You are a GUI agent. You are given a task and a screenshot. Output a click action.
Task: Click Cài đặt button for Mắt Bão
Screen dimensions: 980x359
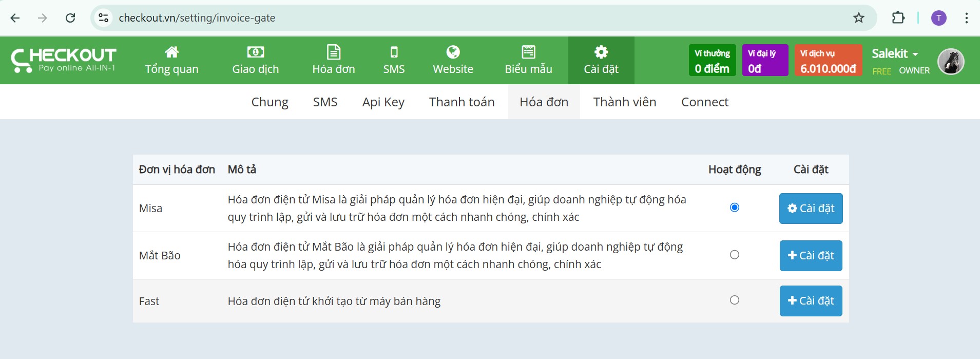tap(811, 256)
